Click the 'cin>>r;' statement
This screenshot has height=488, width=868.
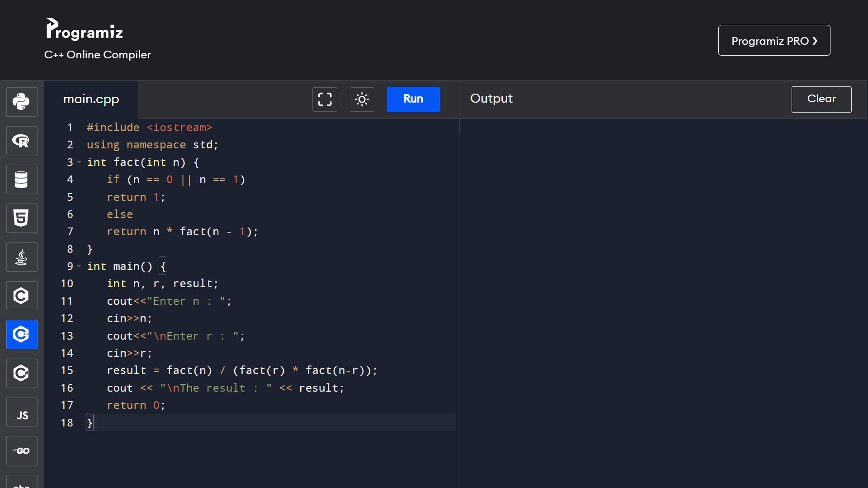click(129, 353)
